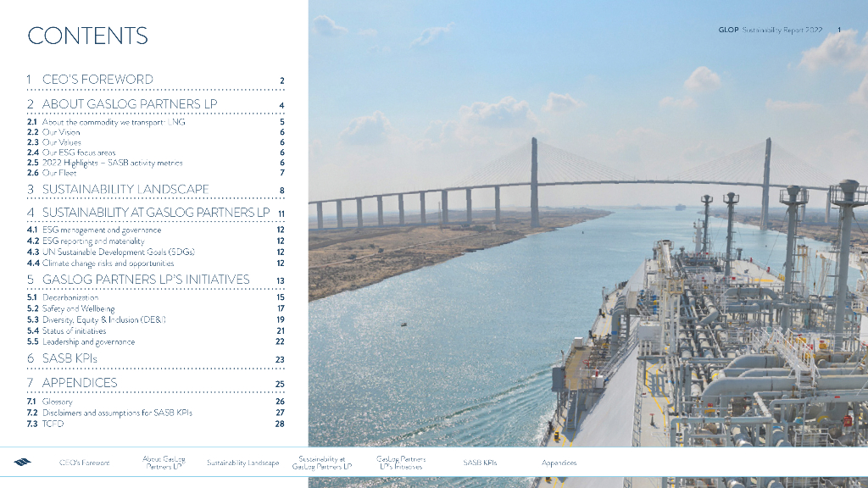Open 4.2 ESG reporting and materiality

click(x=156, y=241)
